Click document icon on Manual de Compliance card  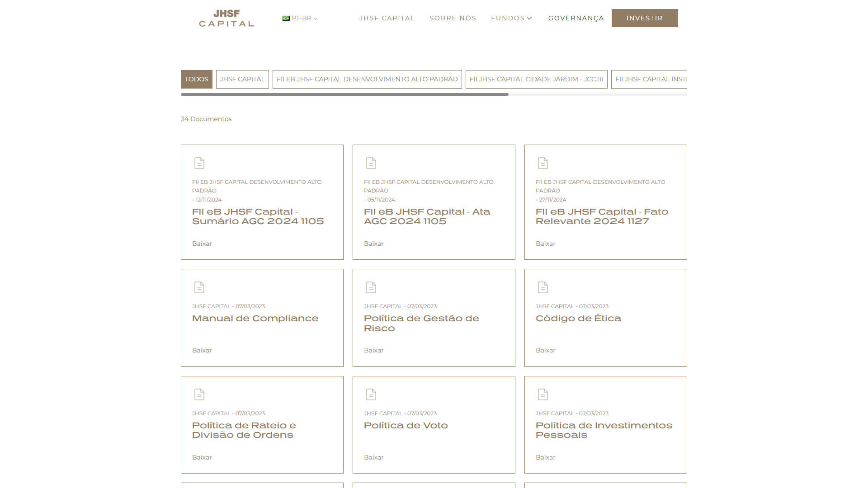(x=199, y=287)
